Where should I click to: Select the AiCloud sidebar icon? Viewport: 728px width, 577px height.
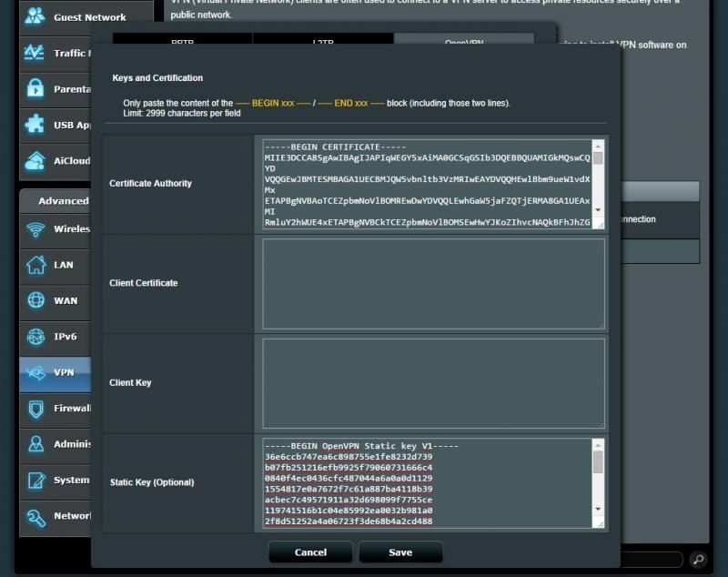pos(35,160)
